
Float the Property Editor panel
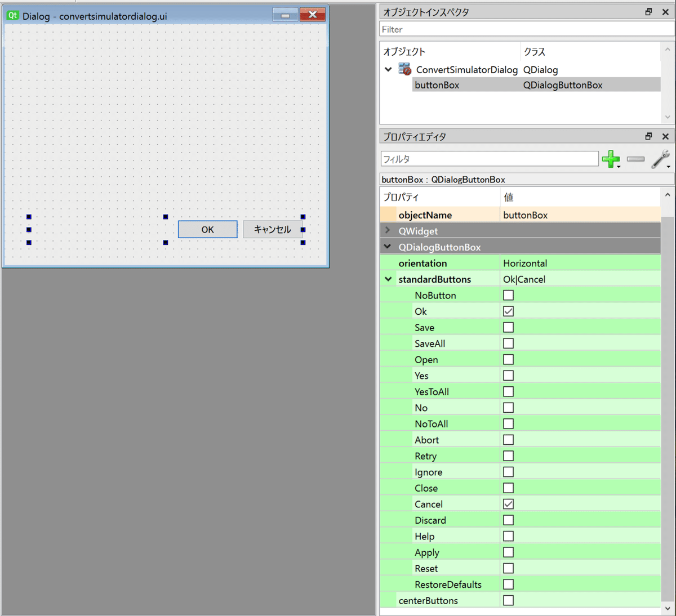pos(649,136)
